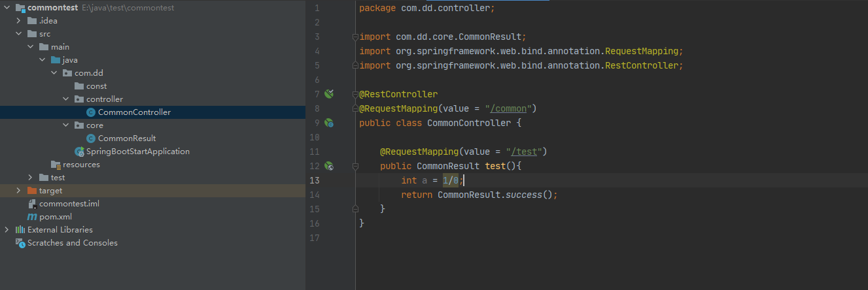This screenshot has width=868, height=290.
Task: Select the const package row
Action: [x=152, y=86]
